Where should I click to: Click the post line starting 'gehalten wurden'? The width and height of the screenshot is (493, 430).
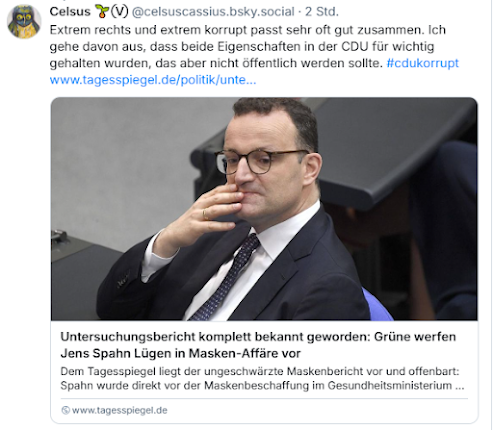point(216,63)
